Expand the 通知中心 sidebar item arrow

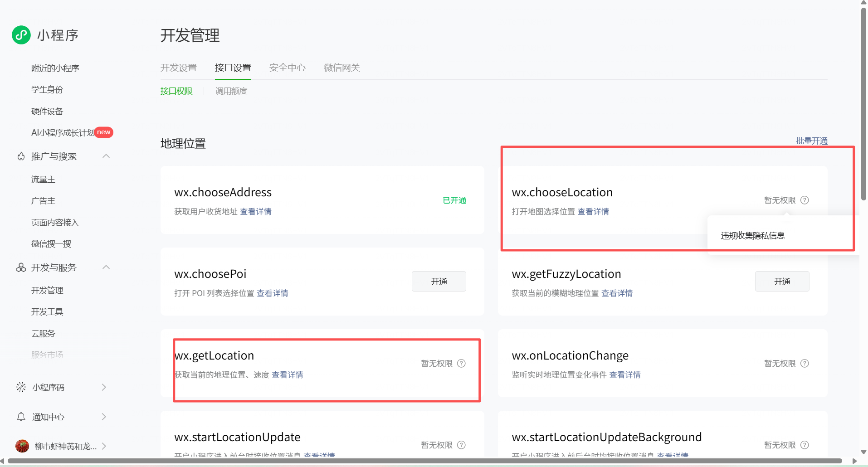[x=104, y=417]
